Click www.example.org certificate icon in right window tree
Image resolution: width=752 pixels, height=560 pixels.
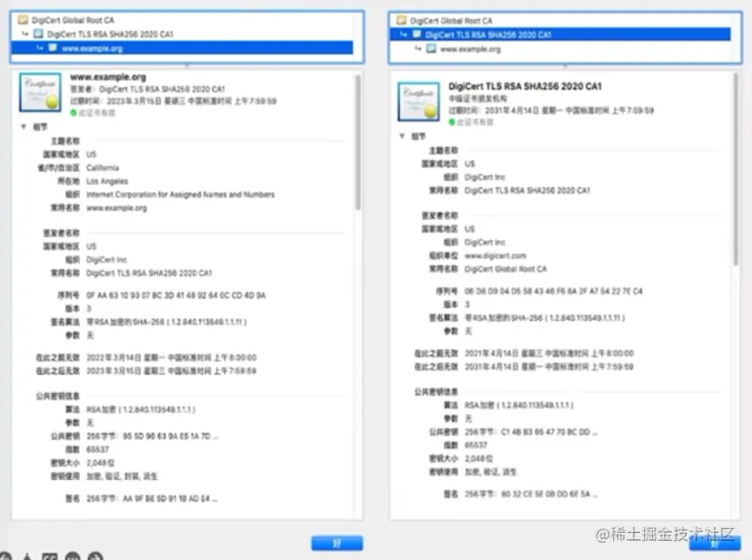[431, 49]
